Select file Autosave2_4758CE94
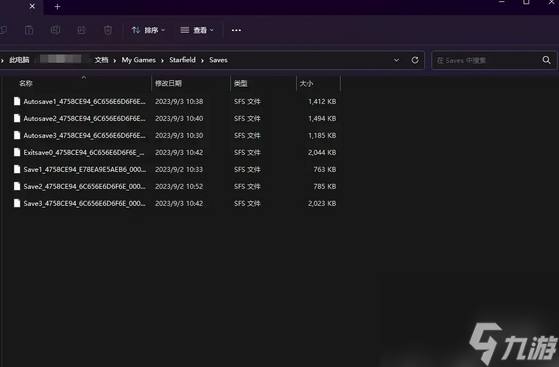 pyautogui.click(x=84, y=118)
